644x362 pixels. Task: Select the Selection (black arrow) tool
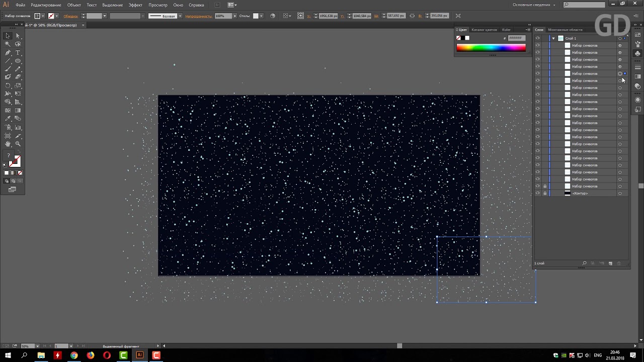click(x=8, y=36)
